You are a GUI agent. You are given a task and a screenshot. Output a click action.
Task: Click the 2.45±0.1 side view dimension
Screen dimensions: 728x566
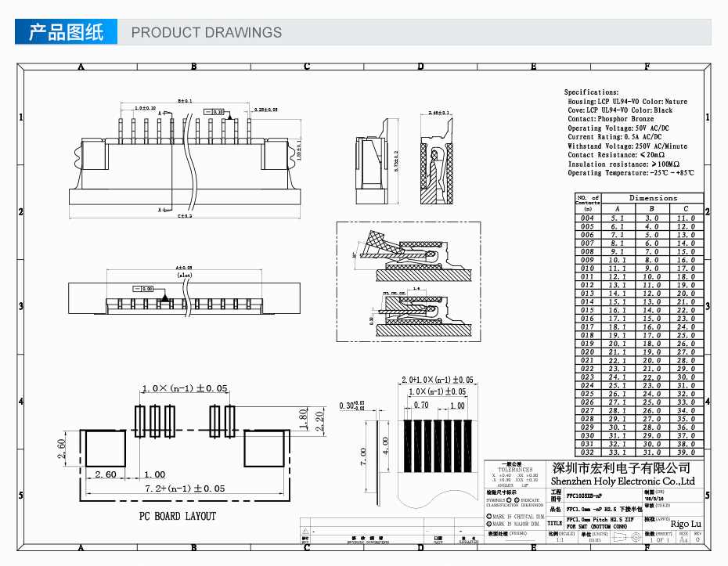[x=438, y=113]
